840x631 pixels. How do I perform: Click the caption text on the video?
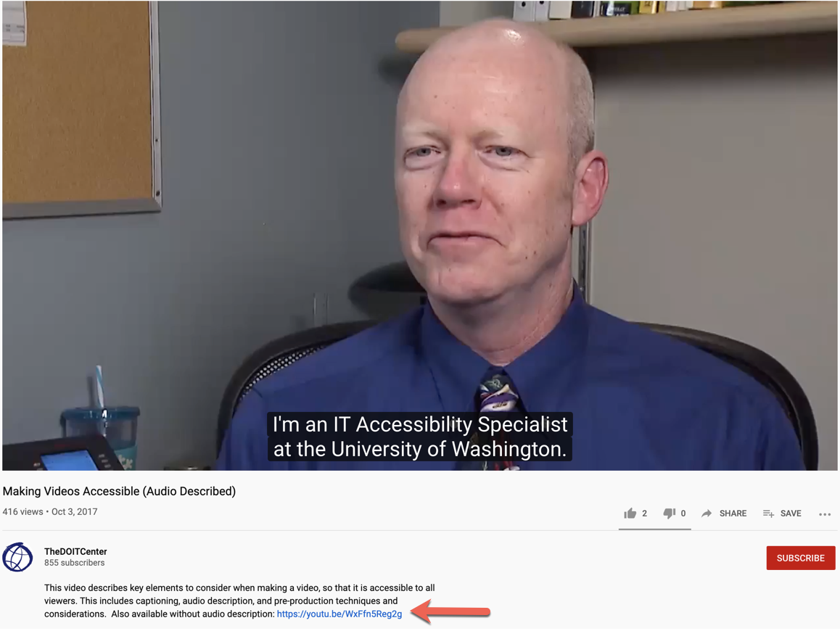pos(419,437)
